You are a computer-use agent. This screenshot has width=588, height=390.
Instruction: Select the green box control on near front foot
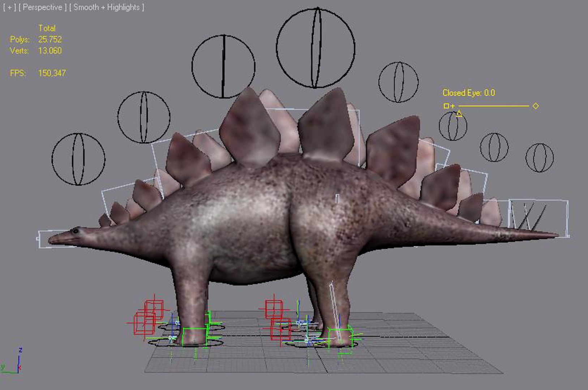pos(195,337)
